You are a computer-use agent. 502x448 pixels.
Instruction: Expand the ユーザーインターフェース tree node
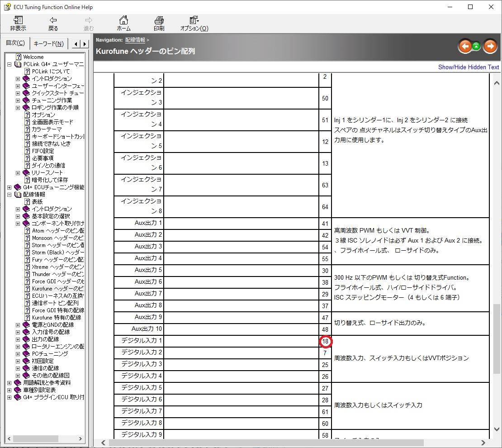click(18, 86)
